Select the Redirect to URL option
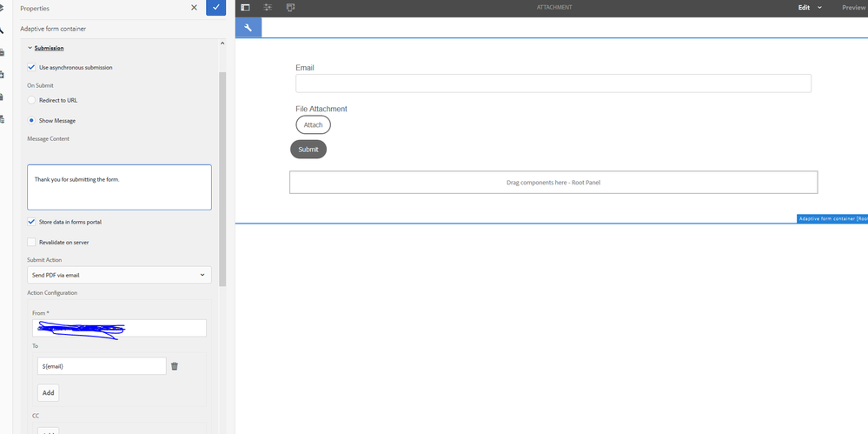The image size is (868, 434). (x=32, y=100)
